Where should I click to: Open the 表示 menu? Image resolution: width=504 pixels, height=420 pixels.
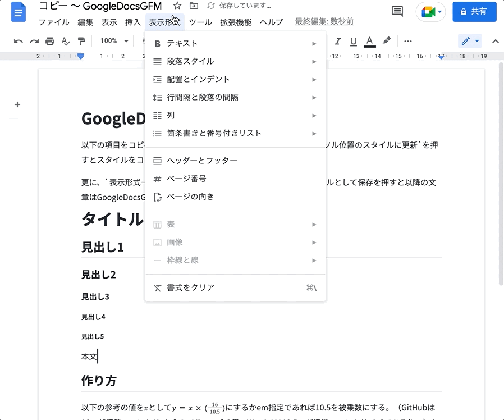point(109,22)
